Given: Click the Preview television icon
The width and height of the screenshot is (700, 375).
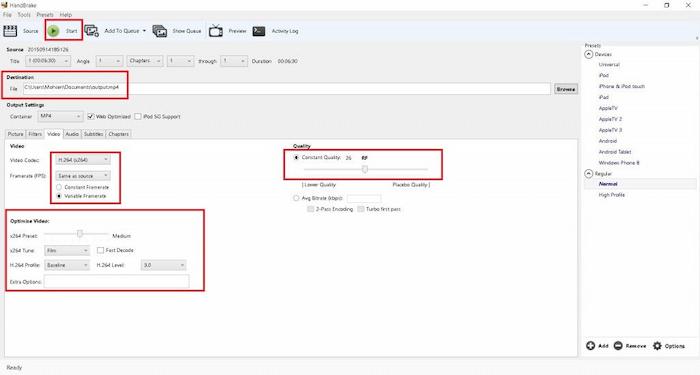Looking at the screenshot, I should [x=216, y=31].
